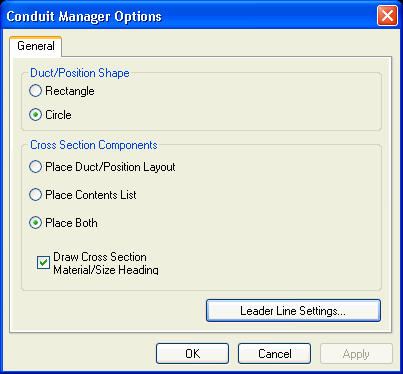Click the Place Both label text

(71, 223)
